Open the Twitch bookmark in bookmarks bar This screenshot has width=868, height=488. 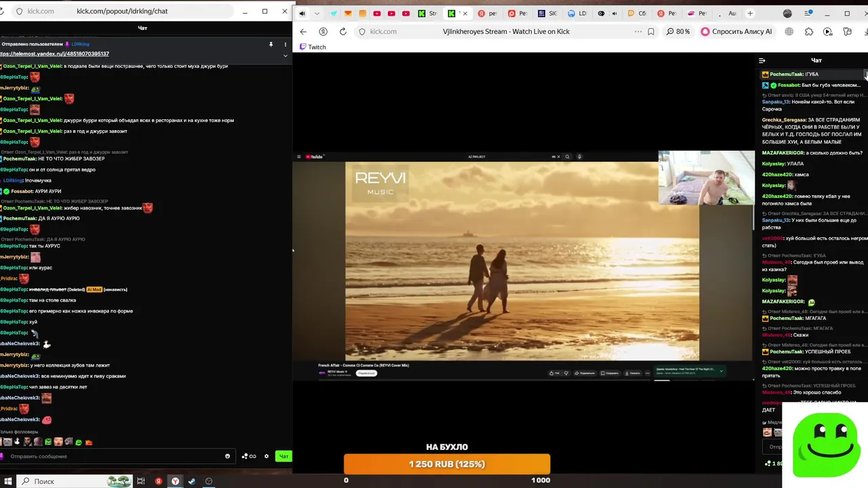[313, 47]
